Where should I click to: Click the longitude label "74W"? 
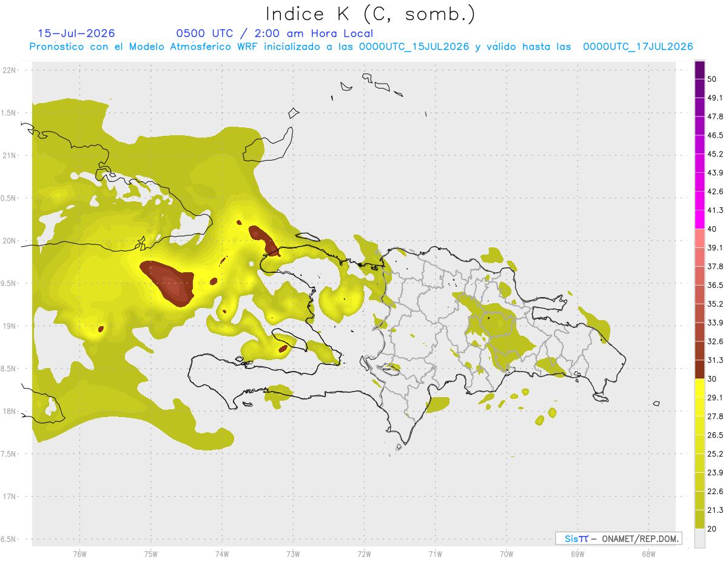(222, 554)
